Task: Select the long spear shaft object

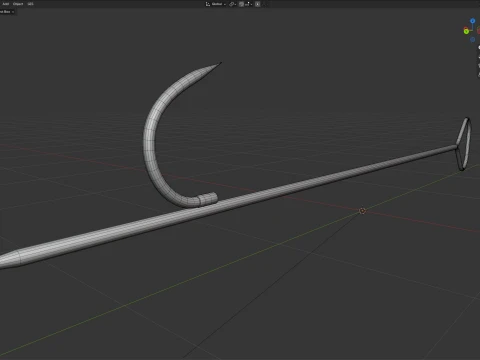Action: click(x=233, y=203)
